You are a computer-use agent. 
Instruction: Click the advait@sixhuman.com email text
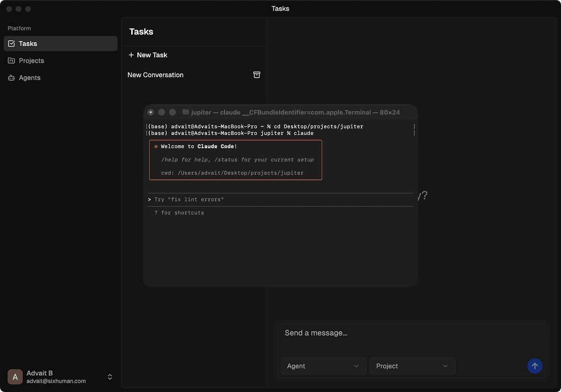coord(56,381)
